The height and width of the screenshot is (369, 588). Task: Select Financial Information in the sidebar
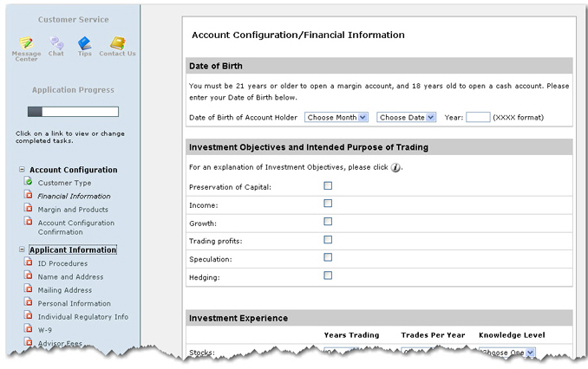(x=74, y=197)
